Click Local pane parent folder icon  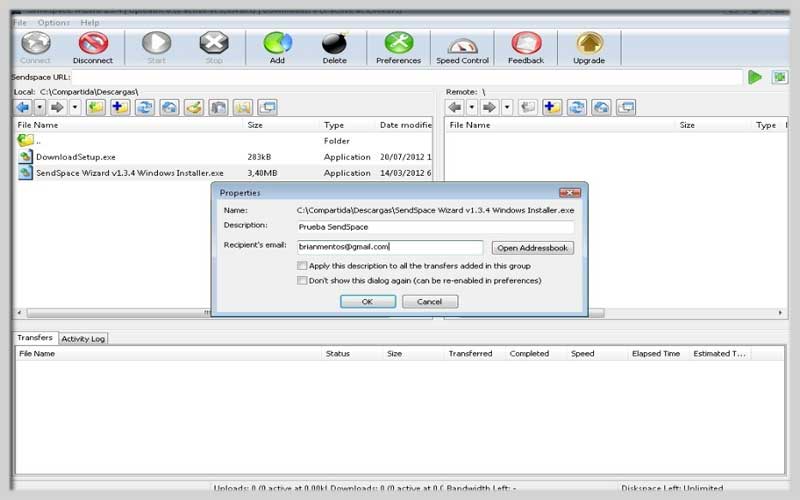pyautogui.click(x=95, y=107)
